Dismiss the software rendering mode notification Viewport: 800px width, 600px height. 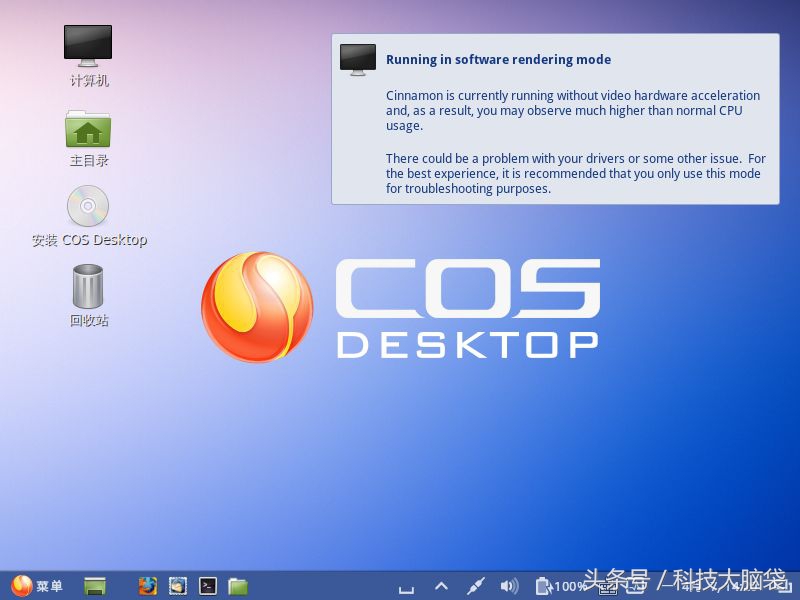coord(555,119)
